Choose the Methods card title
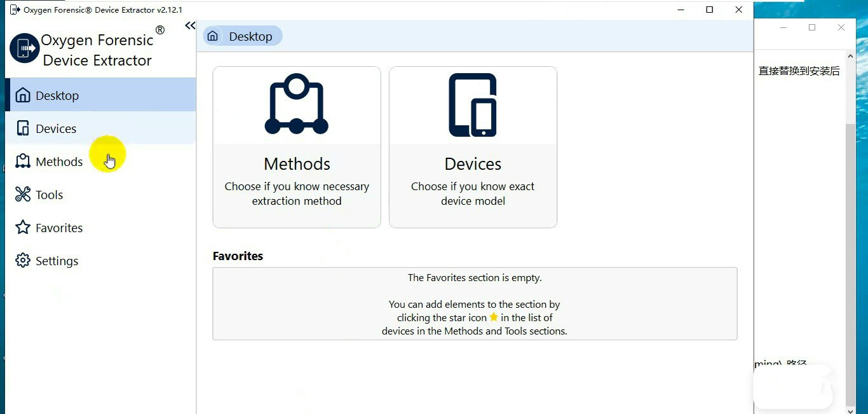Image resolution: width=868 pixels, height=414 pixels. (x=297, y=164)
